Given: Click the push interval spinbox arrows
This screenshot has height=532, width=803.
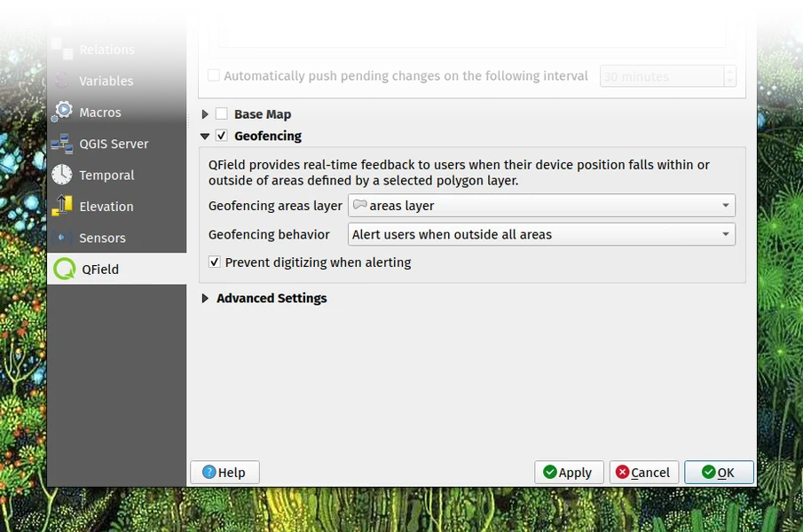Looking at the screenshot, I should pyautogui.click(x=729, y=76).
